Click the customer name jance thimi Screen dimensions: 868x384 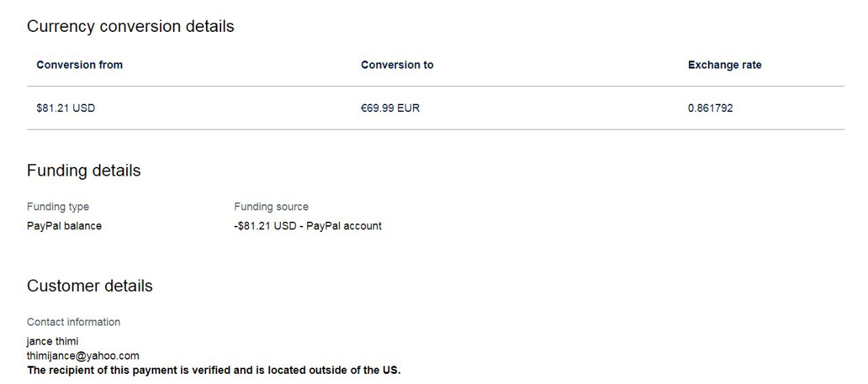click(x=53, y=341)
